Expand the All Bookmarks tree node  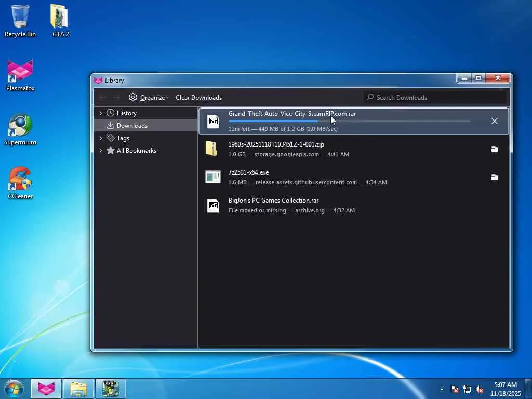click(100, 150)
